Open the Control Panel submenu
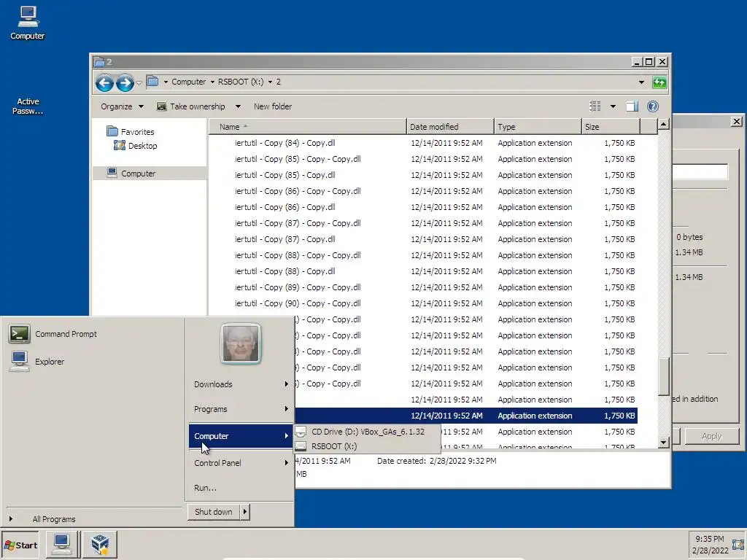747x560 pixels. [241, 463]
